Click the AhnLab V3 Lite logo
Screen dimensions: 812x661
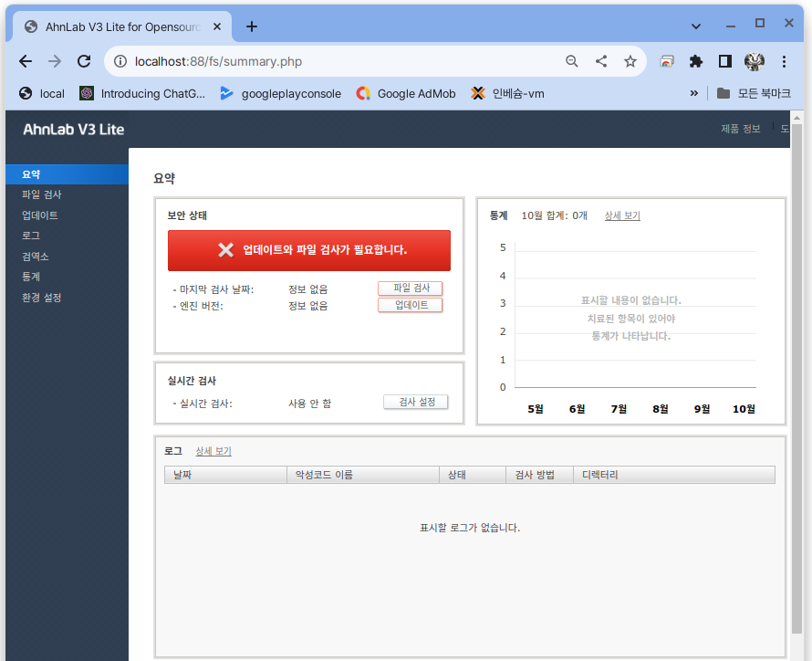(x=74, y=130)
